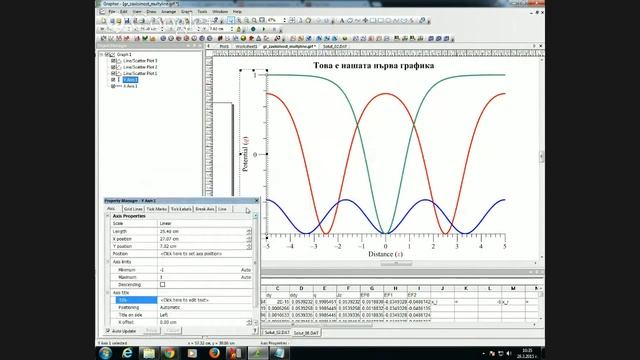
Task: Open Firefox from the taskbar
Action: 214,353
